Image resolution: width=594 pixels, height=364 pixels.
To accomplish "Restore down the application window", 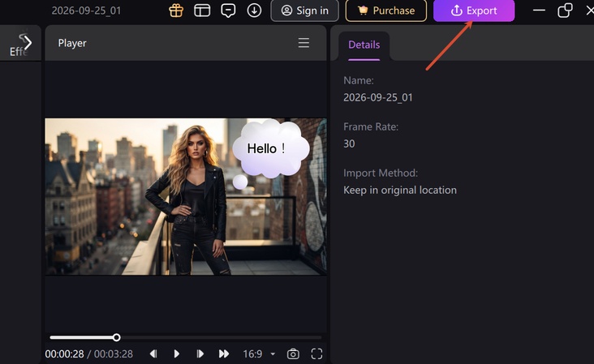I will tap(565, 11).
